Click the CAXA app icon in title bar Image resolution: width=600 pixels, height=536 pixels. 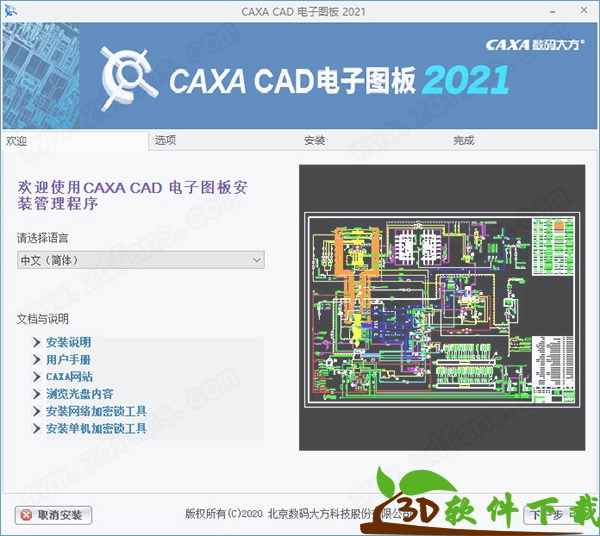click(x=10, y=11)
